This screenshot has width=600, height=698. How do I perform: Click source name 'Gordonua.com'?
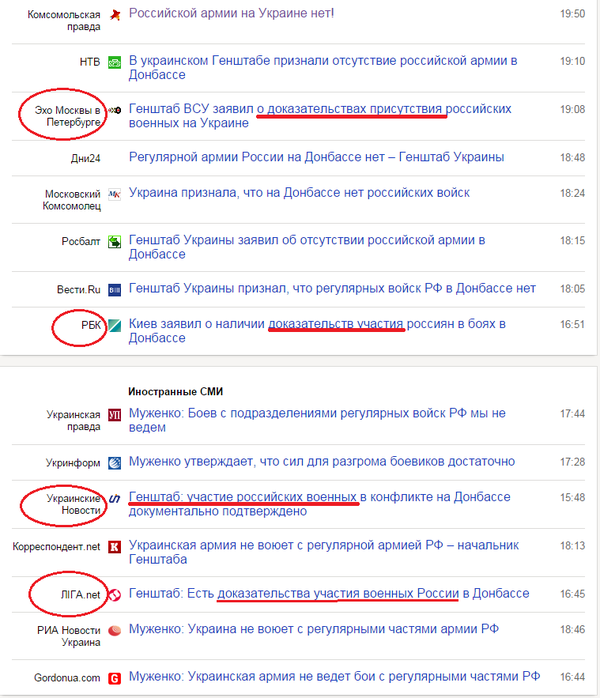(x=67, y=678)
